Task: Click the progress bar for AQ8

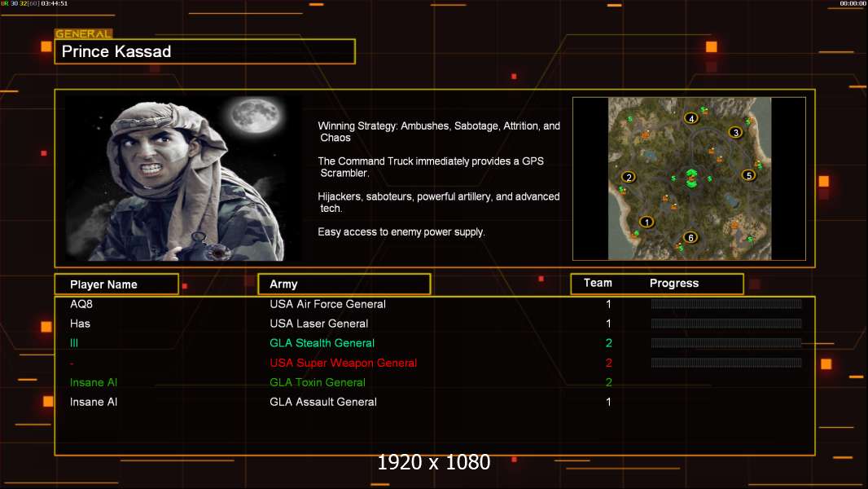Action: point(726,303)
